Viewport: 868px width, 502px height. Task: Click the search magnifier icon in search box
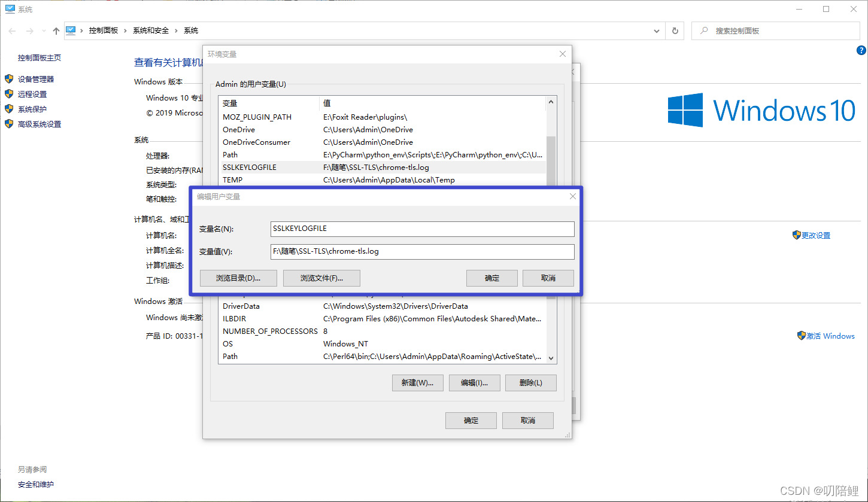[704, 31]
